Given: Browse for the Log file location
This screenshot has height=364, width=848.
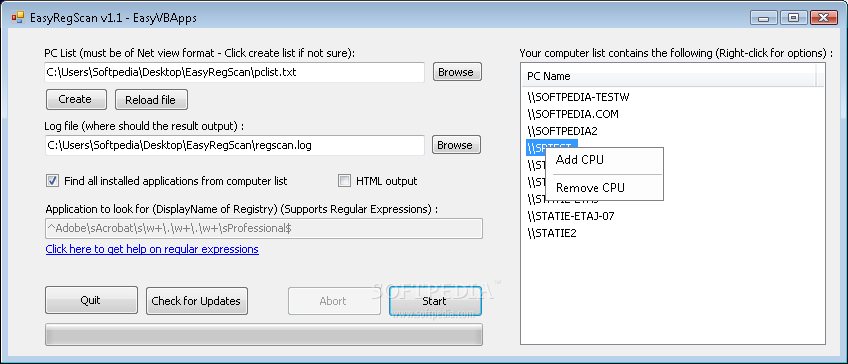Looking at the screenshot, I should (456, 145).
